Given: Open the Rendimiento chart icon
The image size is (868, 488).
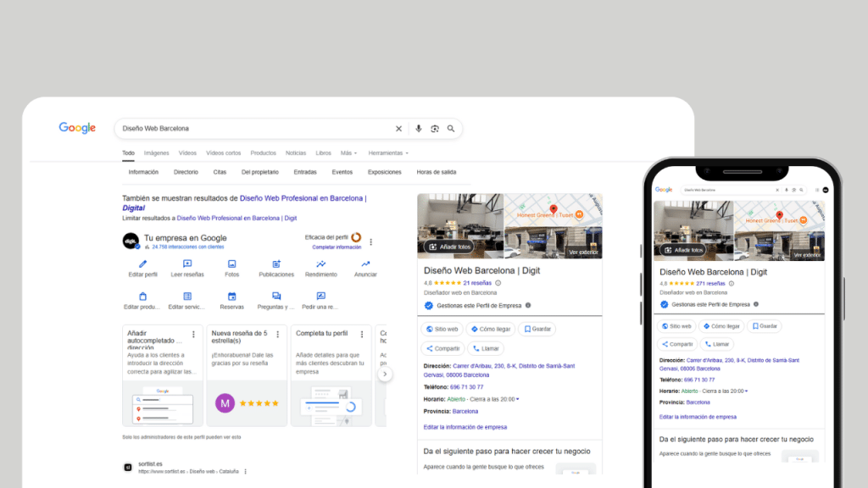Looking at the screenshot, I should pyautogui.click(x=321, y=264).
